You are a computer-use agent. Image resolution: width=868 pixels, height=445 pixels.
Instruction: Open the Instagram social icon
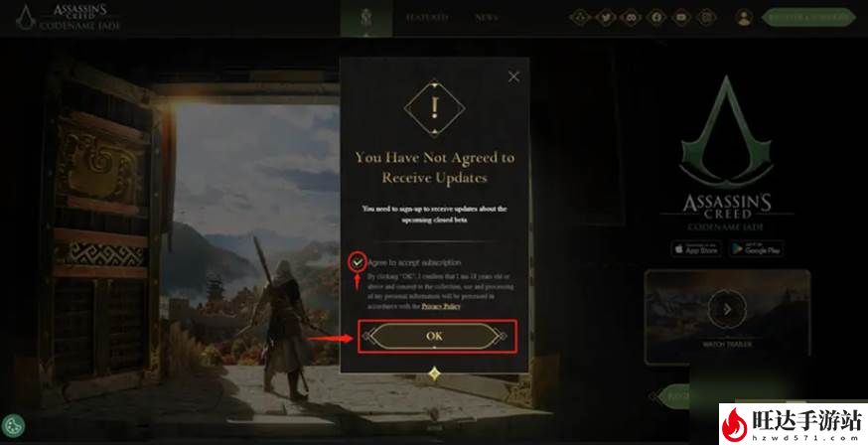pyautogui.click(x=706, y=18)
